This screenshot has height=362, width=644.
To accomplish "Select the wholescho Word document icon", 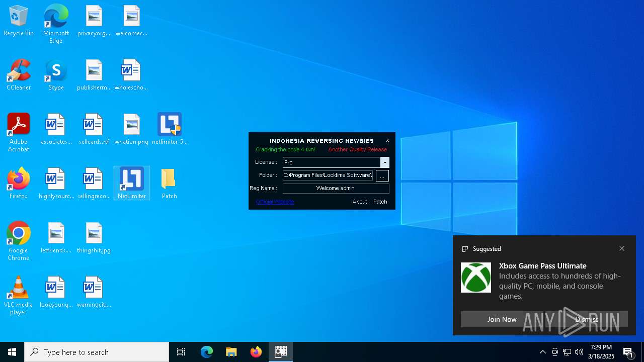I will click(x=131, y=75).
